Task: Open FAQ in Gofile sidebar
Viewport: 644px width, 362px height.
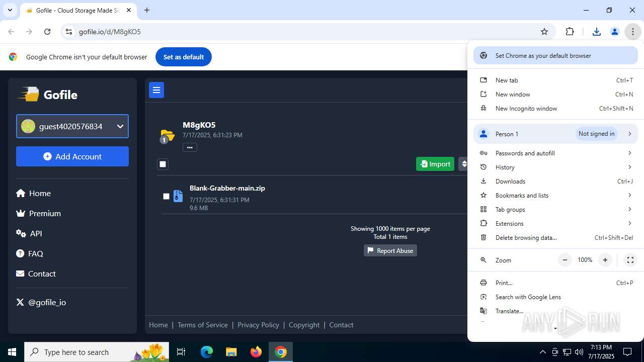Action: tap(30, 253)
